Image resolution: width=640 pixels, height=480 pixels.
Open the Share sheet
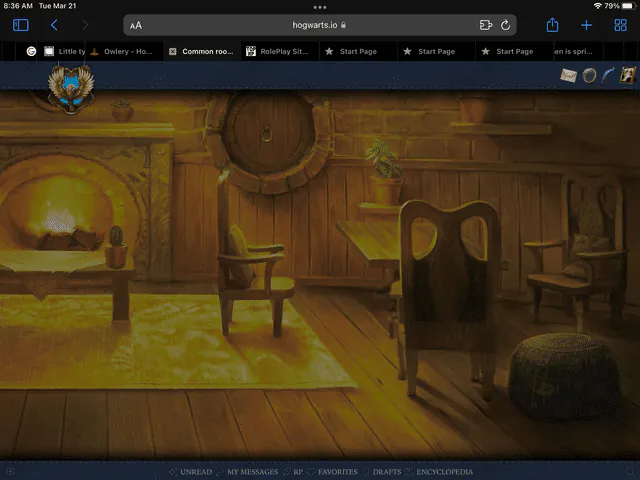552,25
